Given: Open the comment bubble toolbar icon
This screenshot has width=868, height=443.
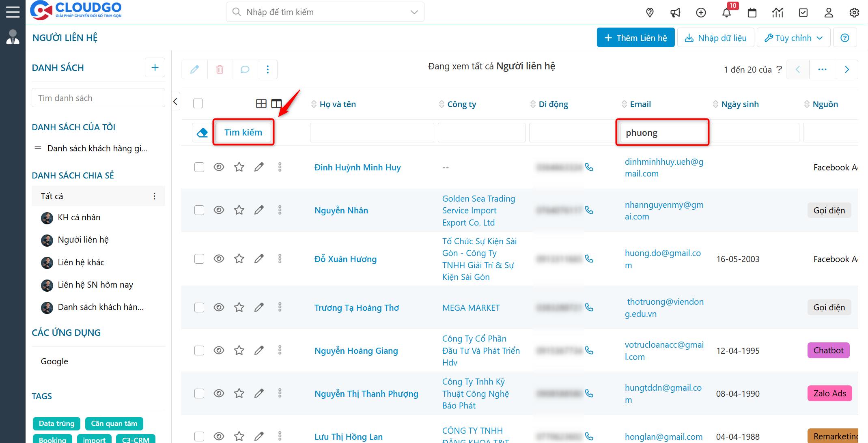Looking at the screenshot, I should 244,69.
